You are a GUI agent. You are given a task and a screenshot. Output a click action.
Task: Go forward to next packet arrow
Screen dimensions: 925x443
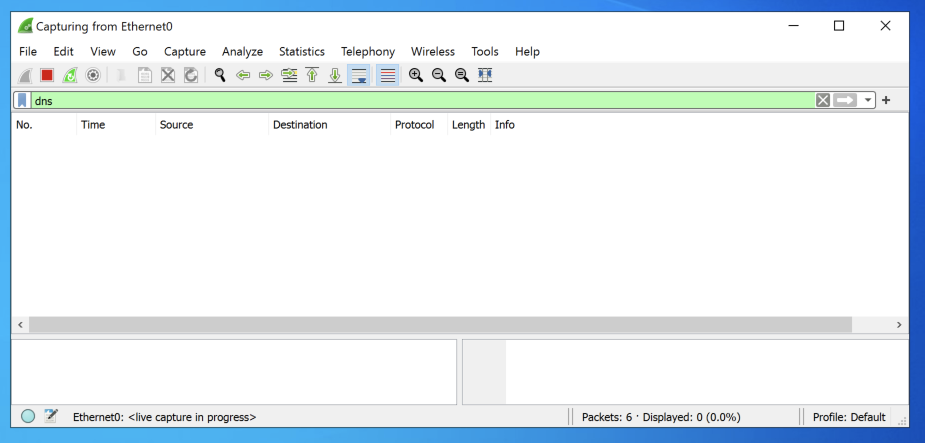point(266,76)
